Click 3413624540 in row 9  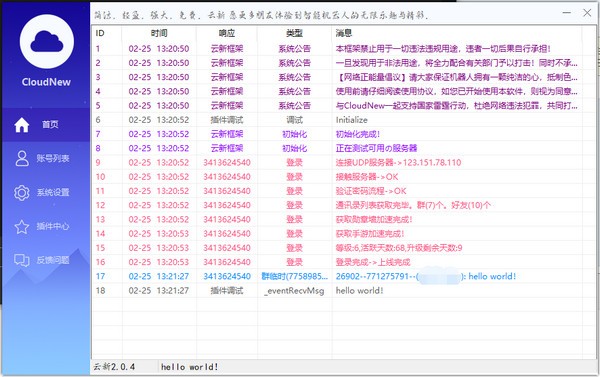(227, 162)
